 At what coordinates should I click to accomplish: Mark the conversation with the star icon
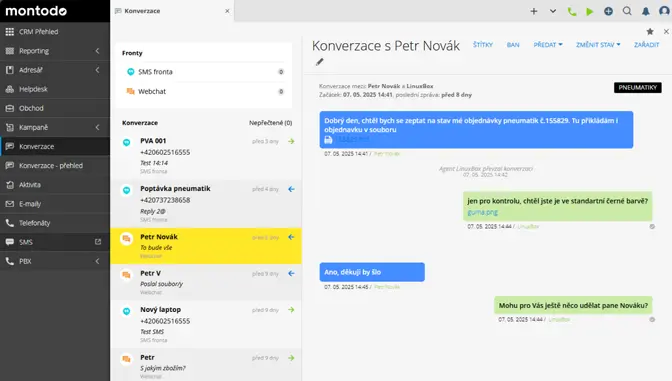650,31
